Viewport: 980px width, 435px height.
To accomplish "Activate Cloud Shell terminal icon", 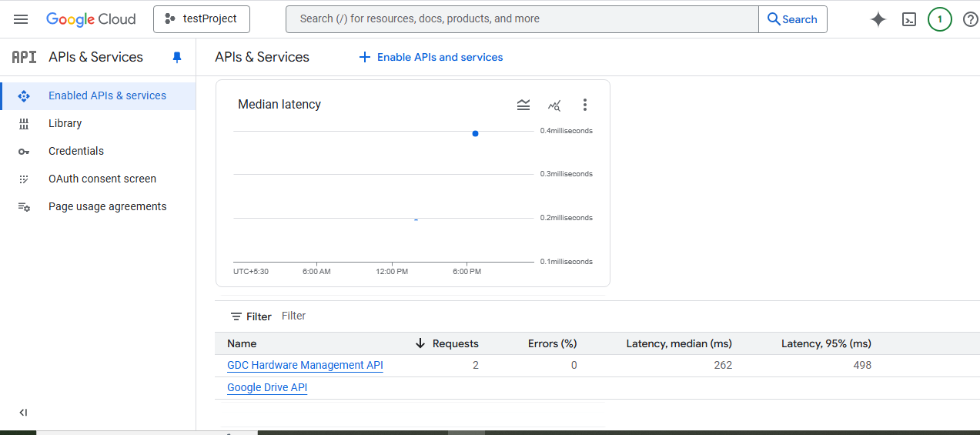I will (909, 20).
